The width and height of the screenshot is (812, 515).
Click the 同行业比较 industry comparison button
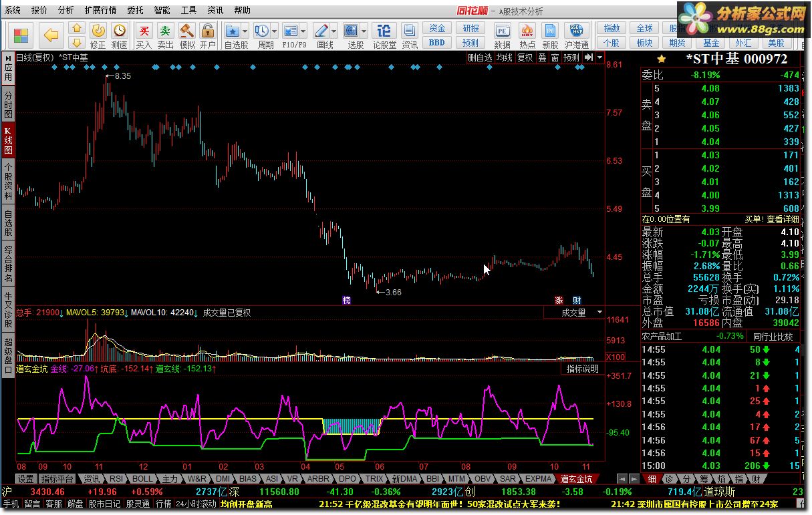point(773,336)
